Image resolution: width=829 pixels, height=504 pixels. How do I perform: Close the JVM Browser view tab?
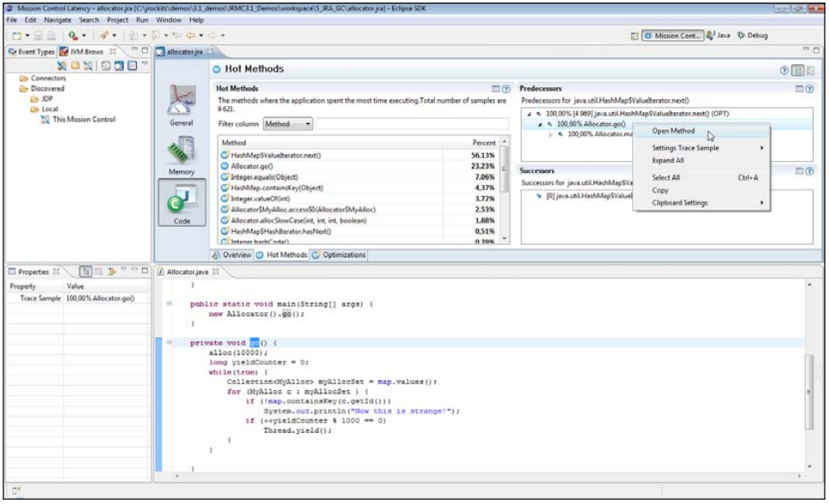point(112,51)
